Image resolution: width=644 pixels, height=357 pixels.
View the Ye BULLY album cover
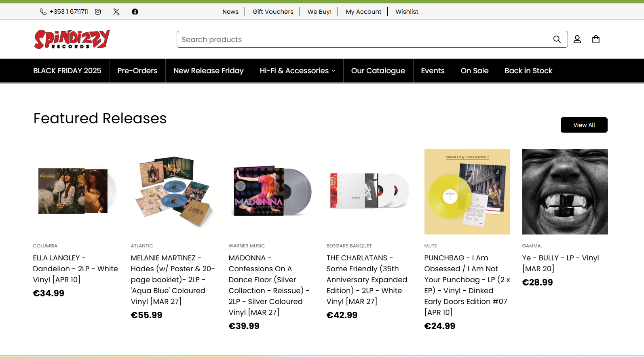565,192
